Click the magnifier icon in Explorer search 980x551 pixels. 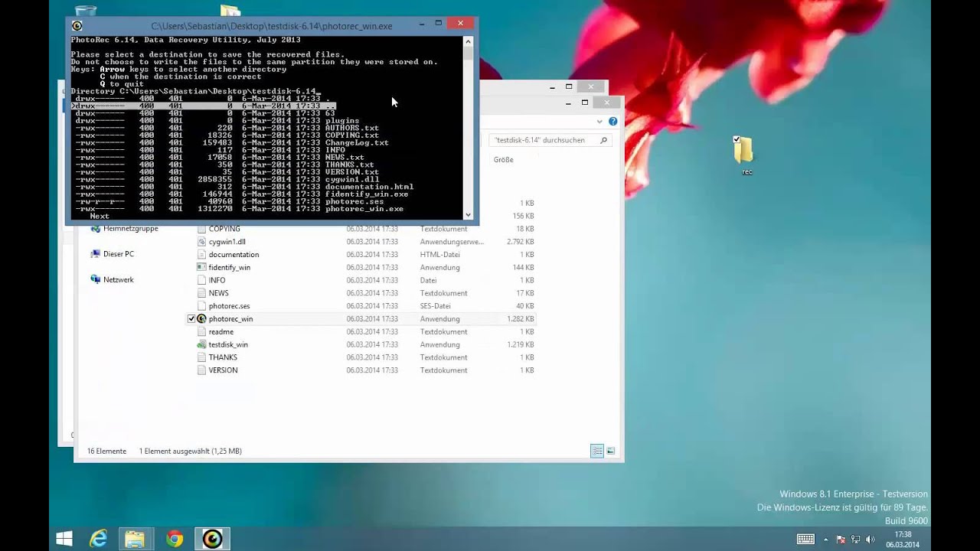pyautogui.click(x=603, y=140)
